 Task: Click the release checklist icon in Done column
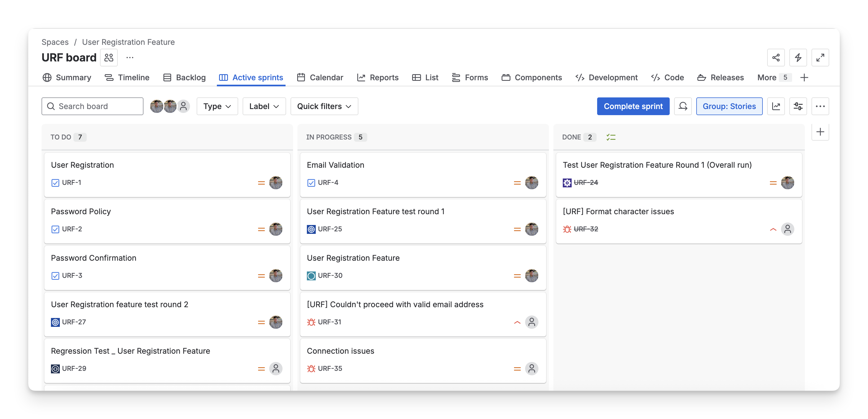click(611, 137)
